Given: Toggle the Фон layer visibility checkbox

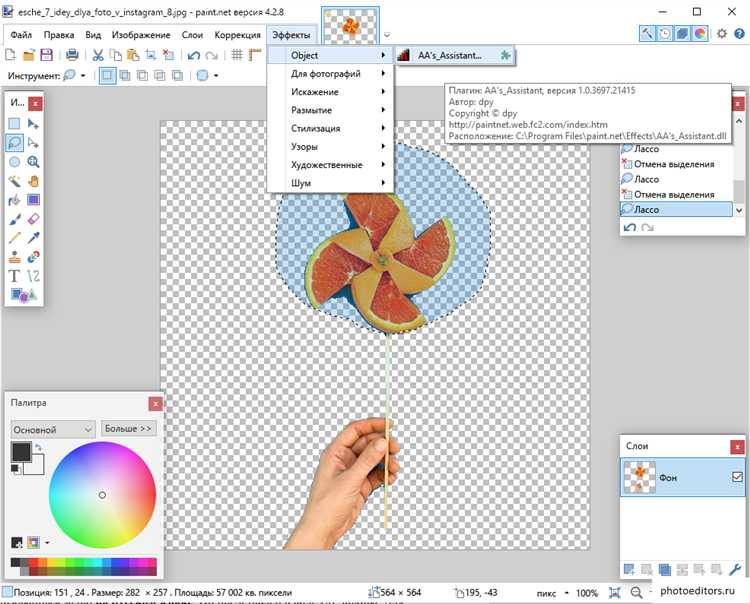Looking at the screenshot, I should click(x=737, y=478).
